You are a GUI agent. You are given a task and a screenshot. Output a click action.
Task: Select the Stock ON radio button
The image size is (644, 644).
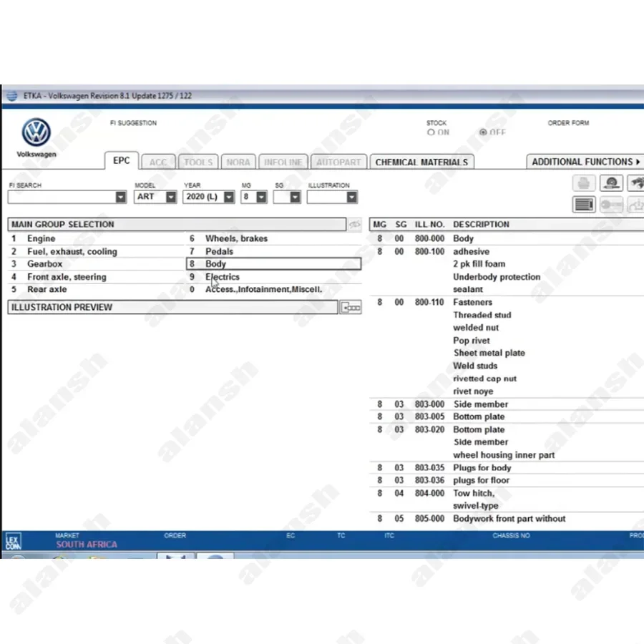click(x=431, y=132)
